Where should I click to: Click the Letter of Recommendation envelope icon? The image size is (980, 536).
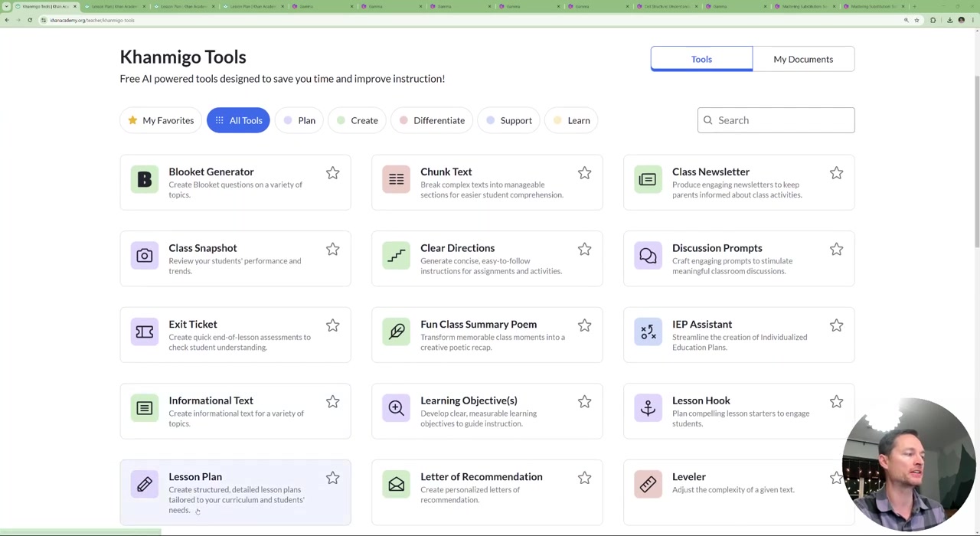coord(397,484)
